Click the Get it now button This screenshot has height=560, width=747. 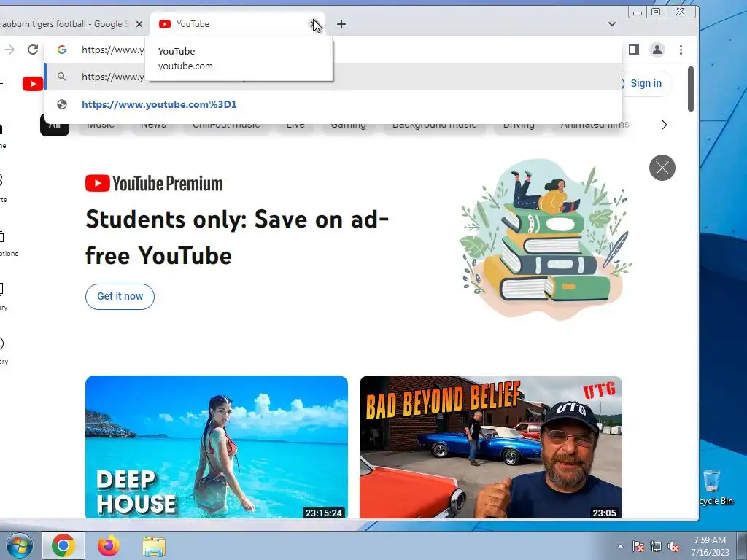120,296
